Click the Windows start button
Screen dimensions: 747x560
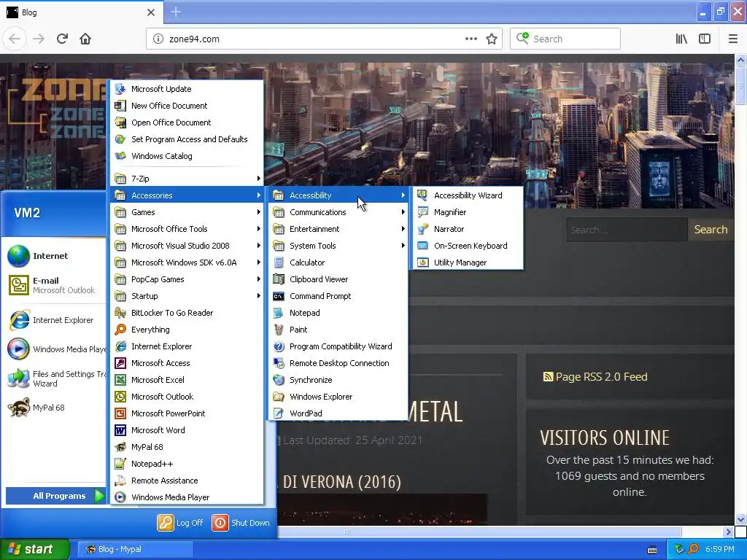click(x=35, y=549)
